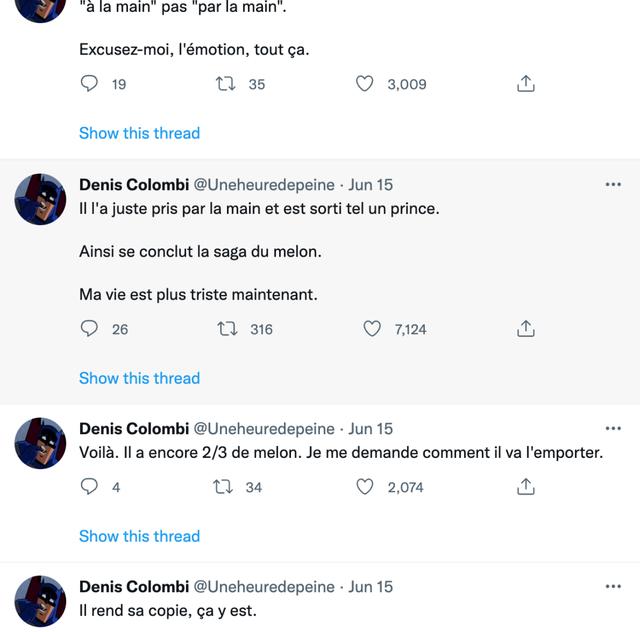Screen dimensions: 640x632
Task: Show this thread under 'Ma vie est plus triste'
Action: (140, 378)
